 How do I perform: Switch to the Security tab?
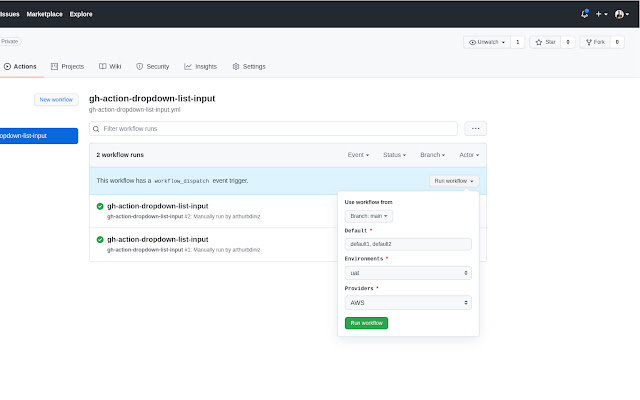[x=153, y=67]
